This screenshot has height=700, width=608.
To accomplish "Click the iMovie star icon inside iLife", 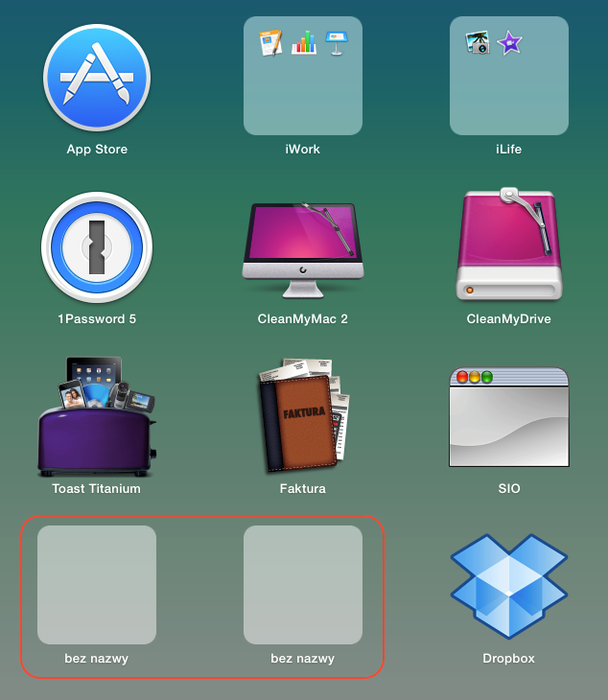I will click(x=509, y=43).
